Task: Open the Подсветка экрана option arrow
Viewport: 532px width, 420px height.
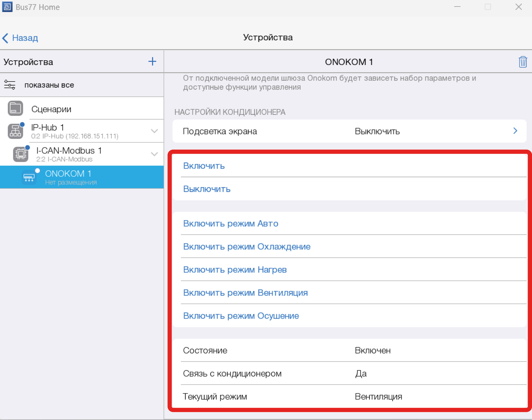Action: [515, 131]
